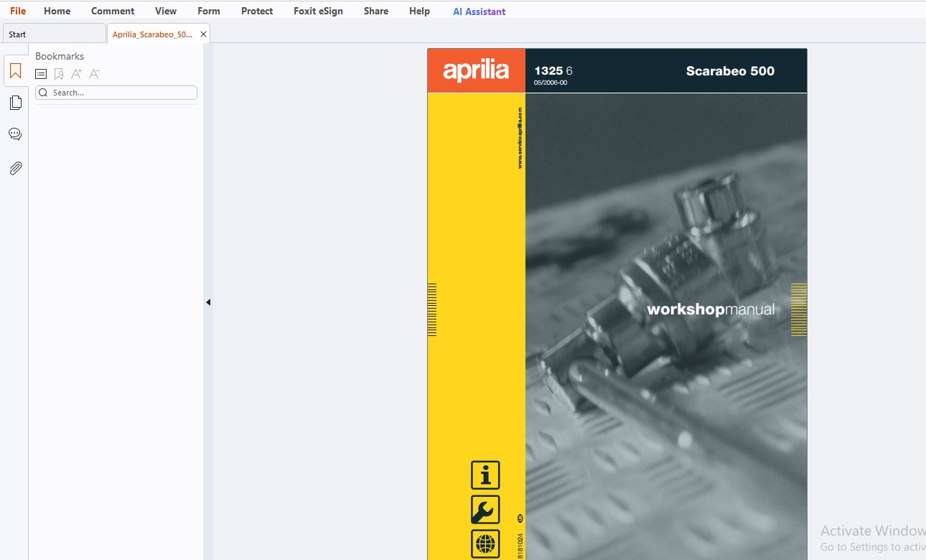Click the 1325 6 document number
Image resolution: width=926 pixels, height=560 pixels.
(553, 70)
